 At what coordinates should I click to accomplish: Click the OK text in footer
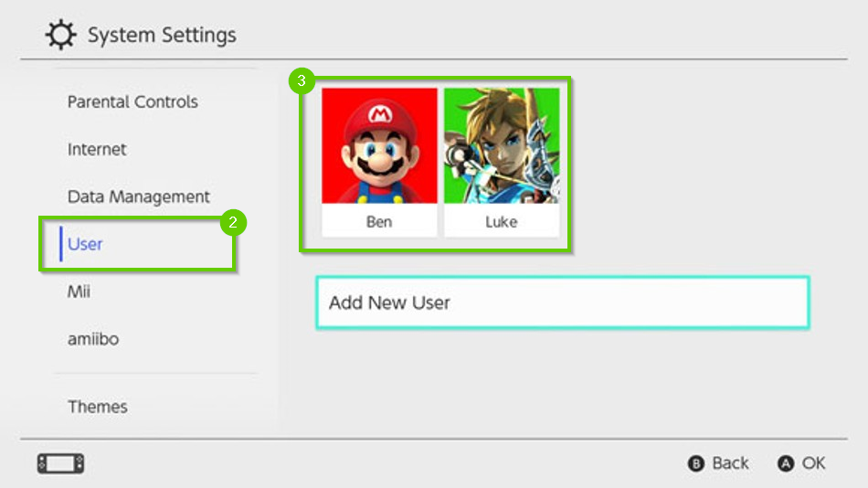813,463
